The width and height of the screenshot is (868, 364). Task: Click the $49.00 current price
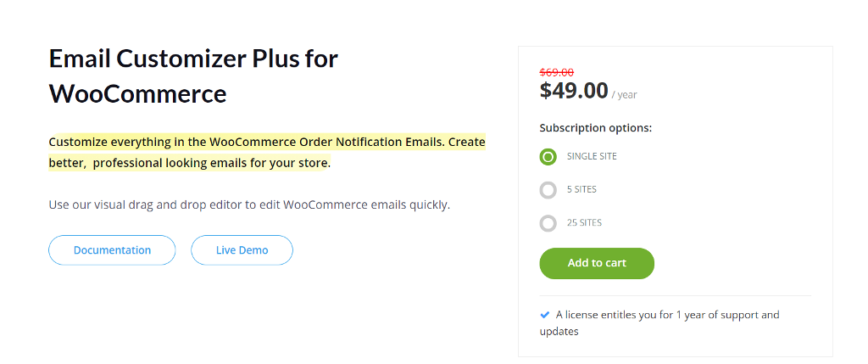point(574,90)
